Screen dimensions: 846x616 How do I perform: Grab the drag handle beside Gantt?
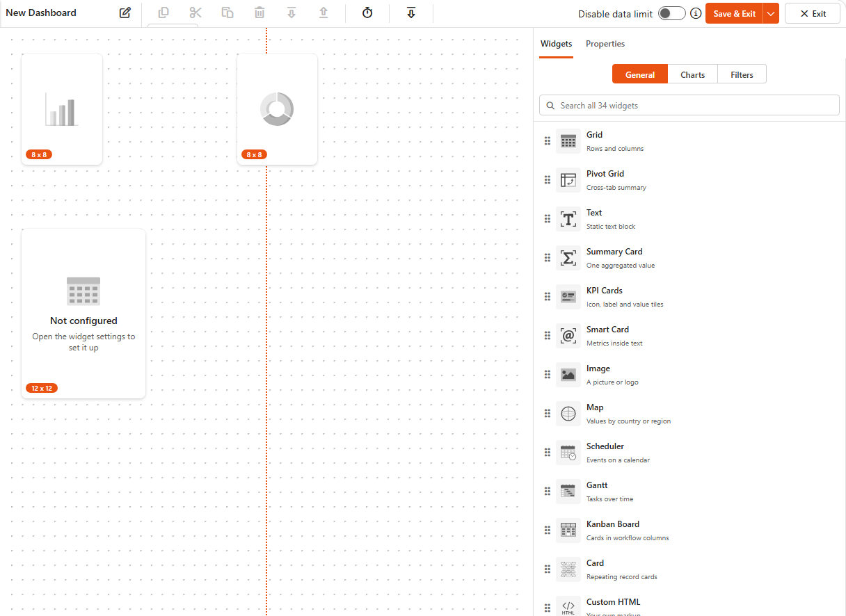548,491
